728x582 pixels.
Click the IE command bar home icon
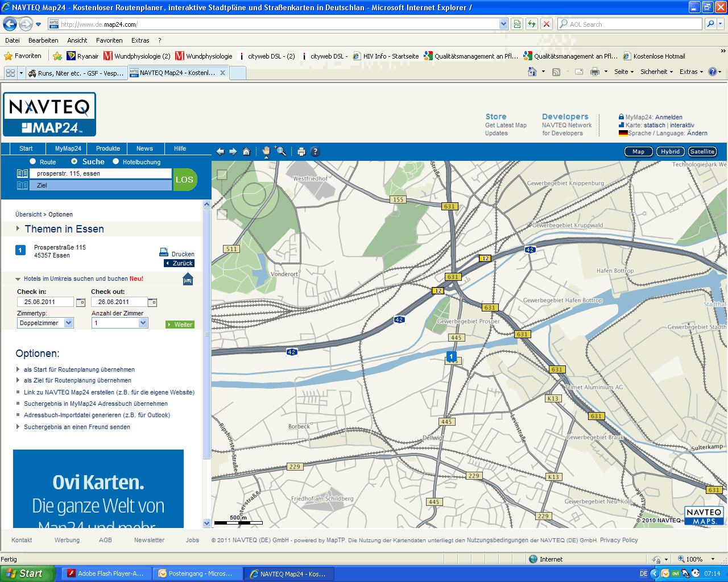coord(532,72)
